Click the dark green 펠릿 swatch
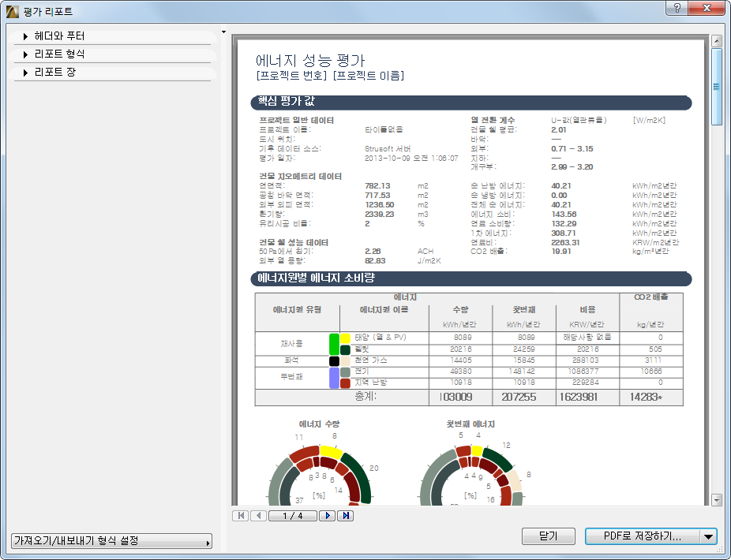Viewport: 731px width, 560px height. coord(345,350)
